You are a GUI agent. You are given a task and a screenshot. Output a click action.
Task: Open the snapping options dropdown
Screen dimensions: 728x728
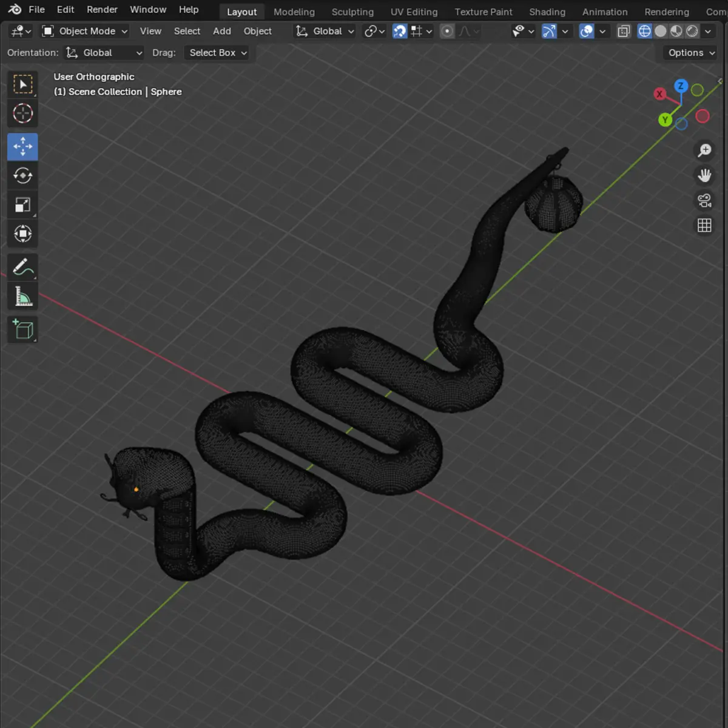[422, 31]
